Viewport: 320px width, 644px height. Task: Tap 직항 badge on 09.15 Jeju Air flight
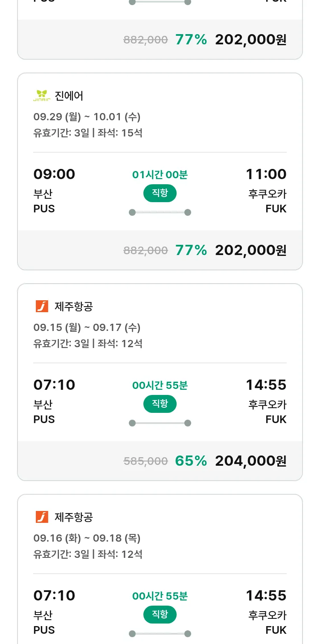160,404
